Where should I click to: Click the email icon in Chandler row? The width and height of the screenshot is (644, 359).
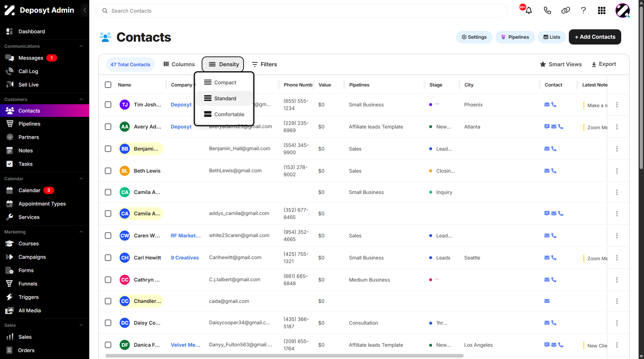click(x=547, y=301)
